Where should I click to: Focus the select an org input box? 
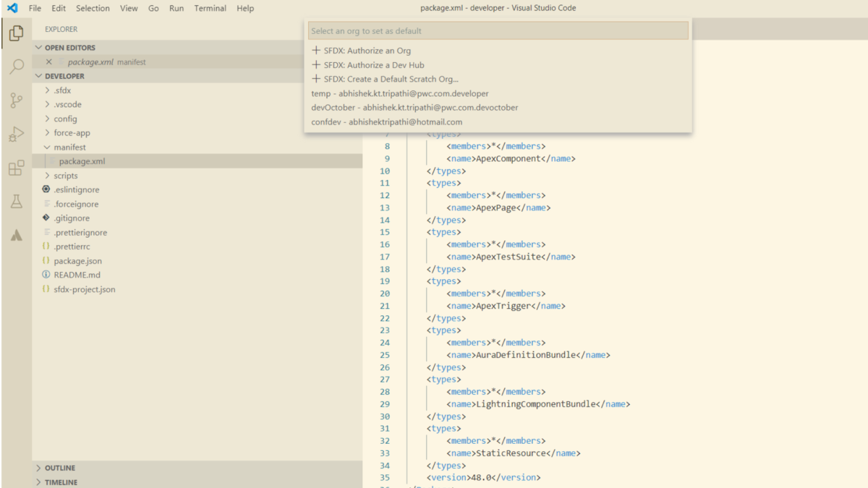(498, 31)
